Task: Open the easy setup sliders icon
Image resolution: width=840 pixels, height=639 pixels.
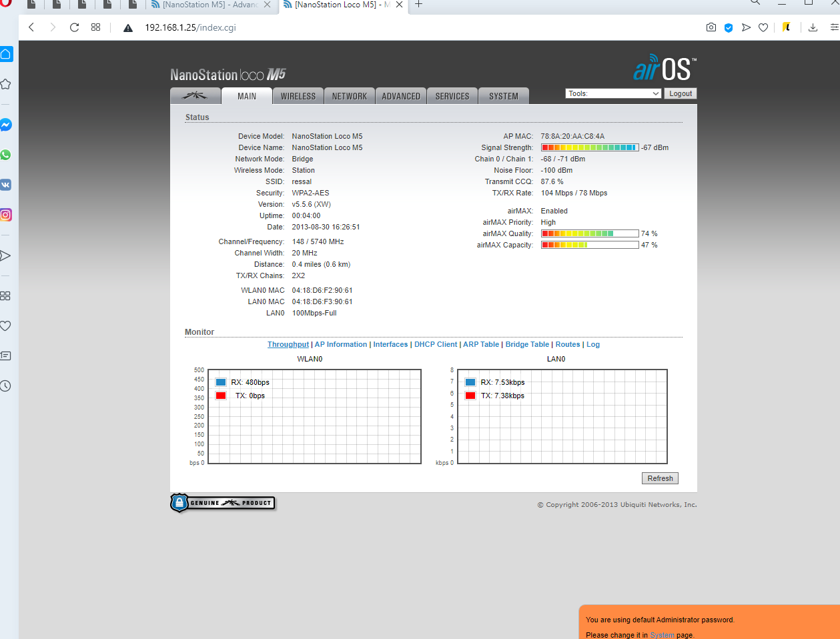Action: tap(834, 27)
